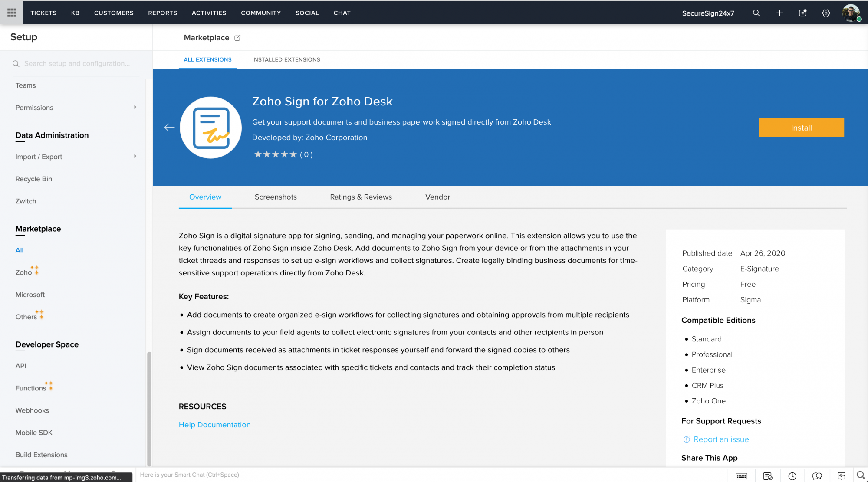This screenshot has width=868, height=482.
Task: Open the setup gear icon in header
Action: [826, 13]
